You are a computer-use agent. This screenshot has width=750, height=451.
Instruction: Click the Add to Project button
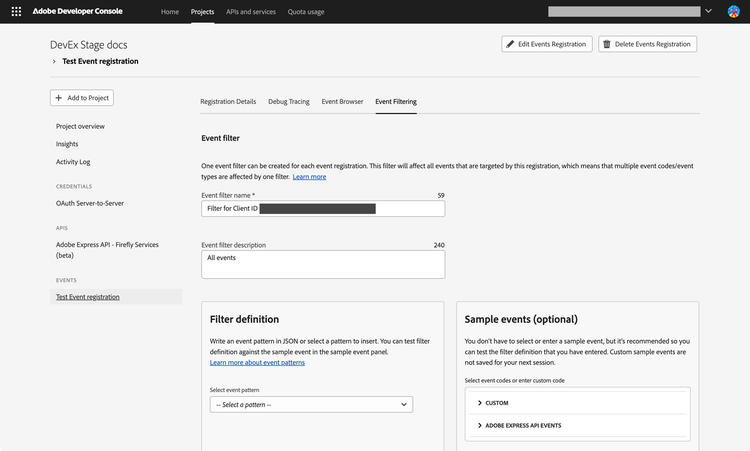[x=82, y=98]
